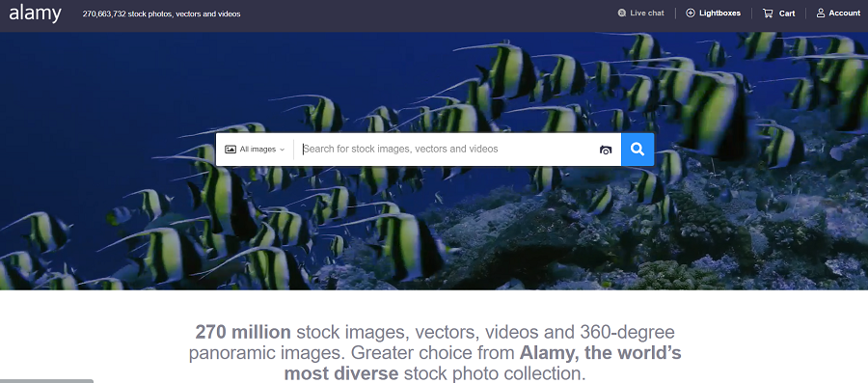Screen dimensions: 868x383
Task: Click the fish hero background image
Action: [434, 233]
